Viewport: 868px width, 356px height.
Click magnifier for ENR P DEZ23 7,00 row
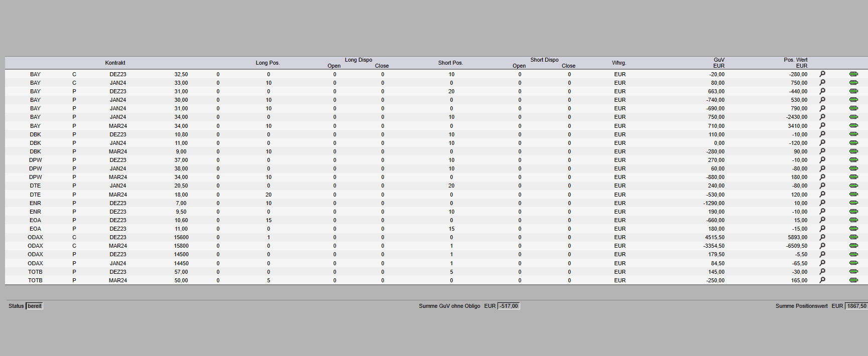(822, 203)
